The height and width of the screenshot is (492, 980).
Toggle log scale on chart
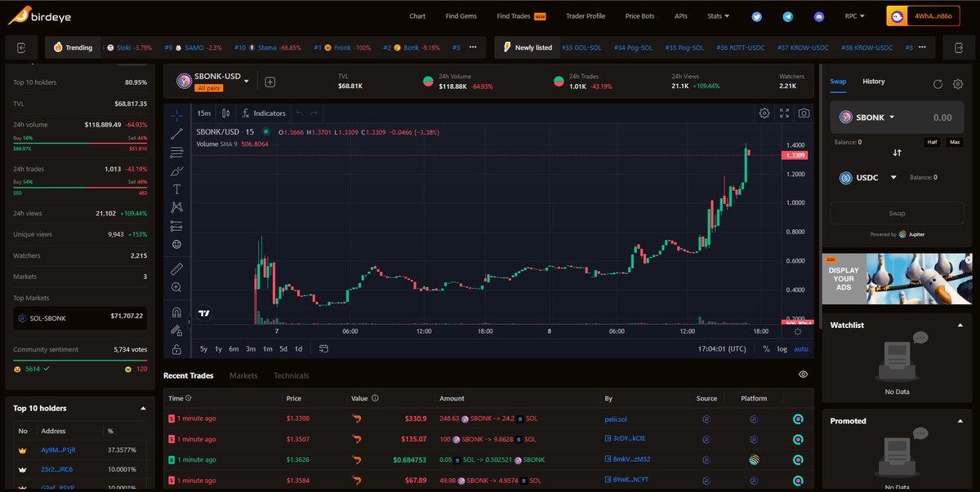click(782, 349)
